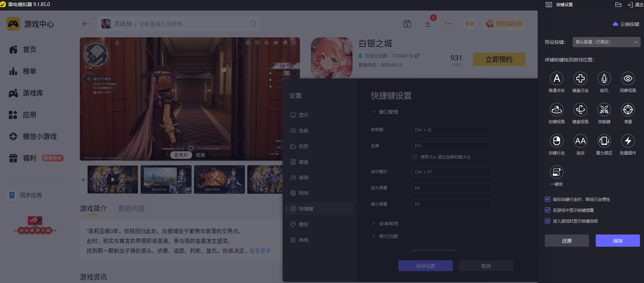The height and width of the screenshot is (283, 644).
Task: Select the 批量操作 lightning icon
Action: [x=628, y=141]
